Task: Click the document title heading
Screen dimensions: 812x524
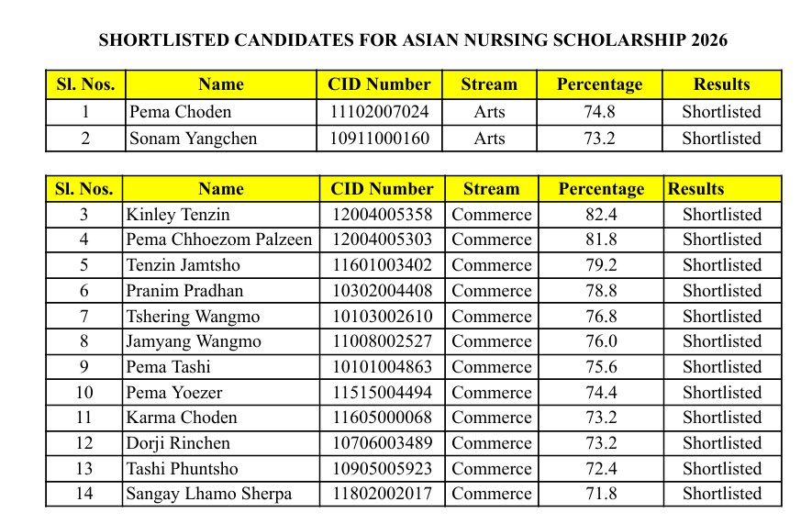Action: tap(413, 40)
